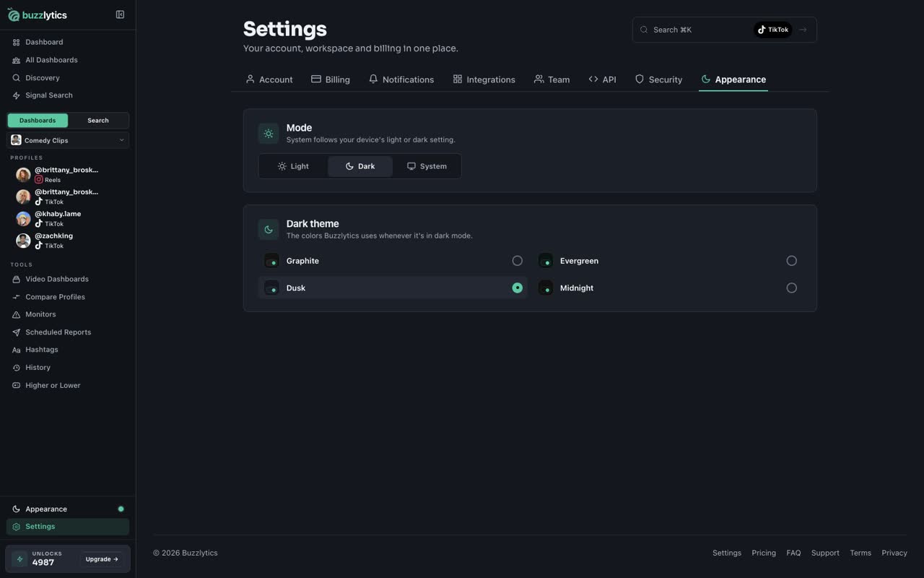Open the Notifications tab
The width and height of the screenshot is (924, 578).
tap(401, 79)
